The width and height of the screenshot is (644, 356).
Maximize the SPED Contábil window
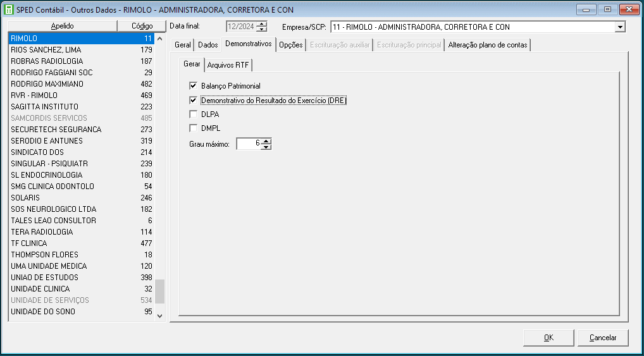[608, 9]
